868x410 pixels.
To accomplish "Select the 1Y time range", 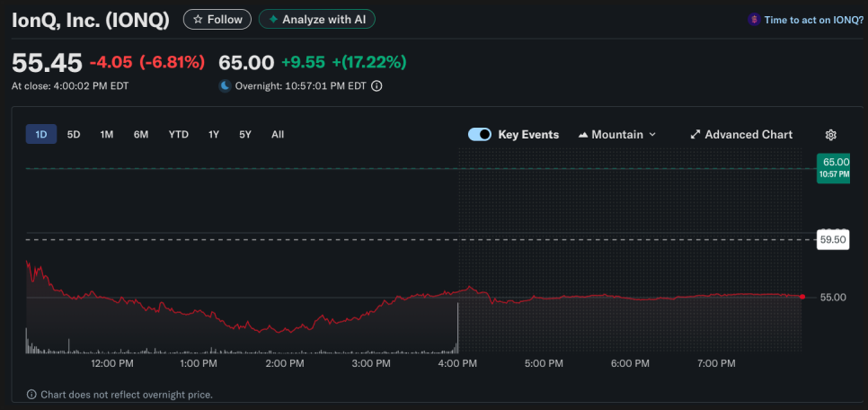I will 214,135.
